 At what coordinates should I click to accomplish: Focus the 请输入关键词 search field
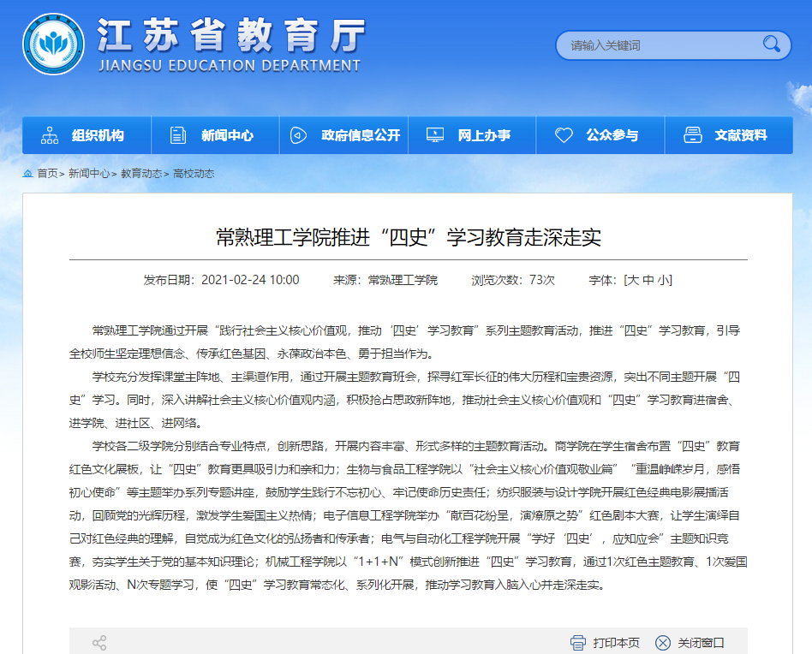tap(673, 45)
